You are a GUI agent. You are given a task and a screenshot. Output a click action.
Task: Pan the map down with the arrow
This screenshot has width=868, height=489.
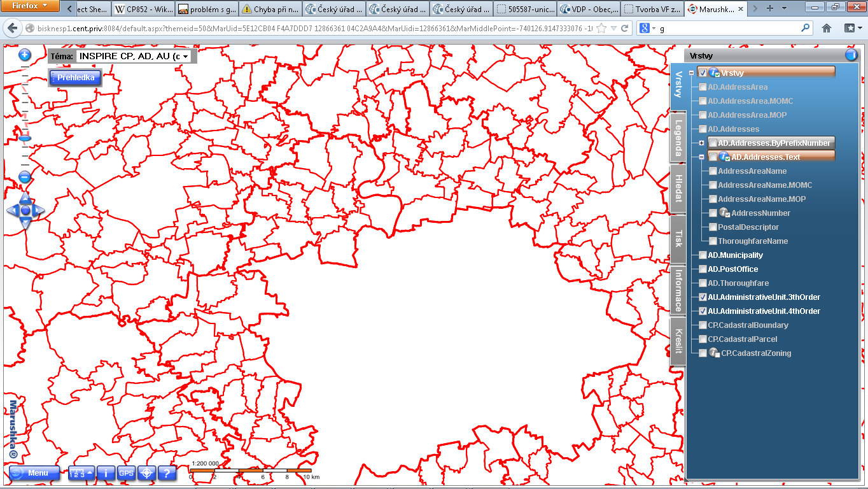25,223
